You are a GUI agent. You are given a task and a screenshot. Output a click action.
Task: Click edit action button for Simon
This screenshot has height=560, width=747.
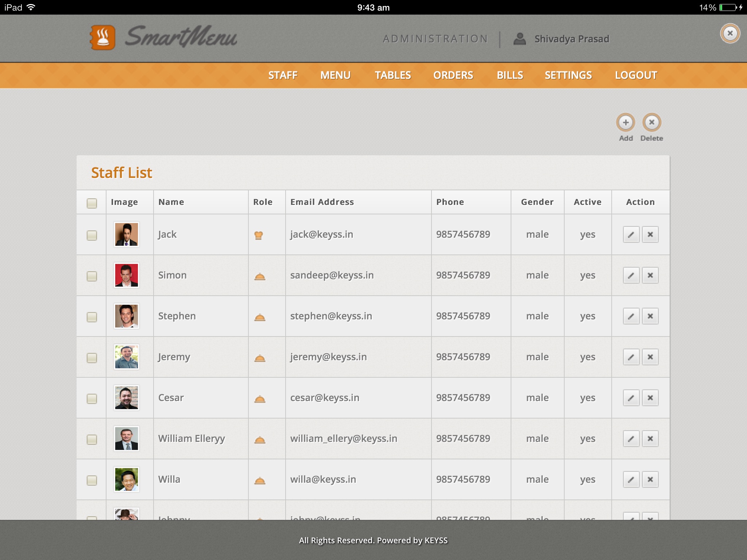631,275
